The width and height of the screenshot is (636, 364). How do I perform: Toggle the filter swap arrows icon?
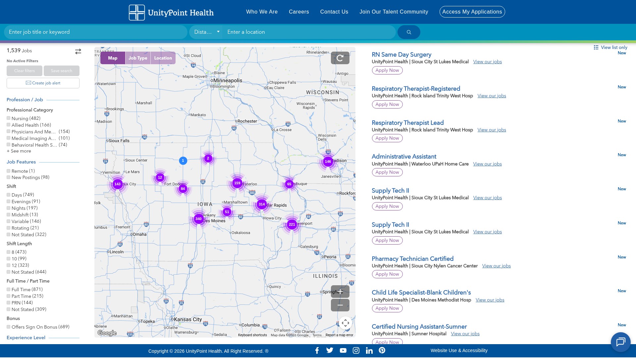[78, 51]
